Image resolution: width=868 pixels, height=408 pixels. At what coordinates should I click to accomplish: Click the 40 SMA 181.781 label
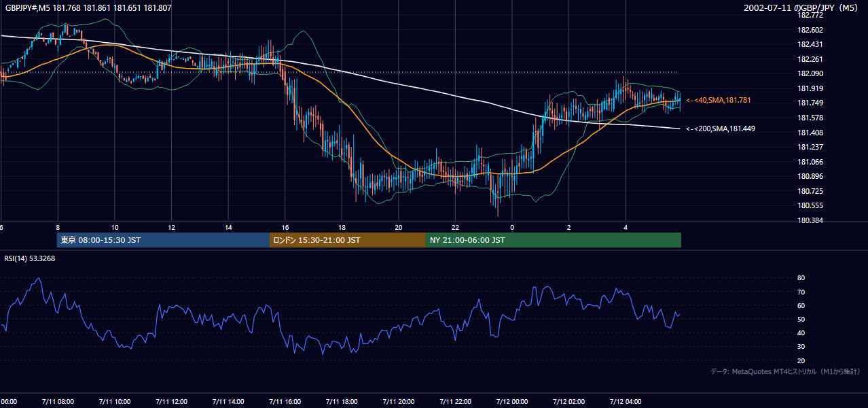click(x=719, y=100)
